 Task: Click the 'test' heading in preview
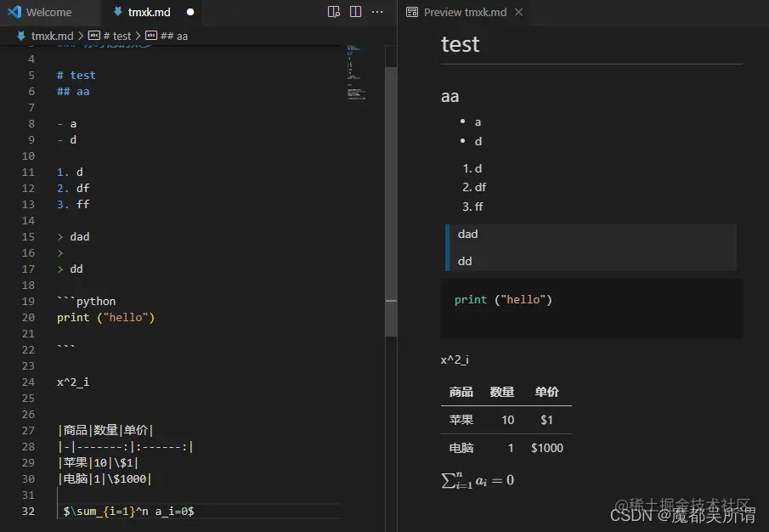(460, 44)
